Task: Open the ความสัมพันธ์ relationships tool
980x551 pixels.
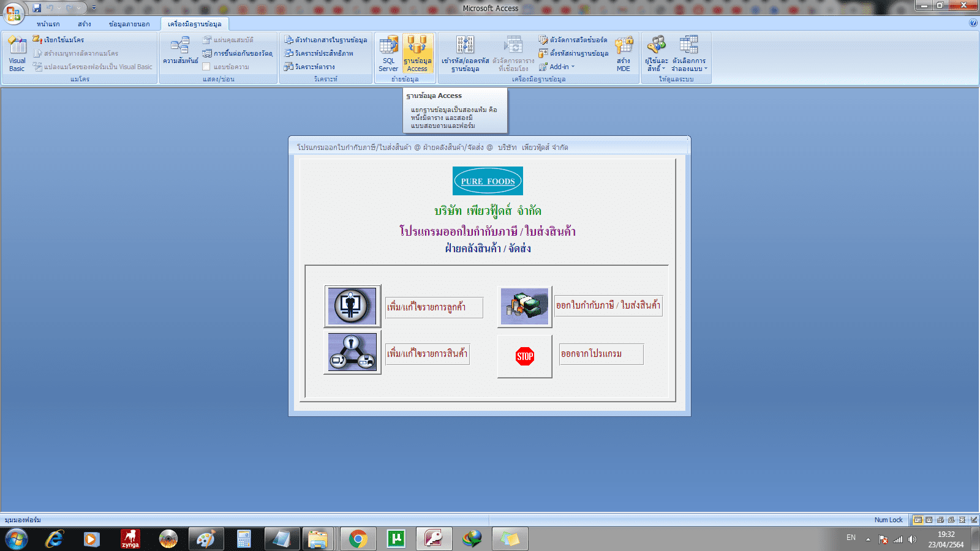Action: pos(180,51)
